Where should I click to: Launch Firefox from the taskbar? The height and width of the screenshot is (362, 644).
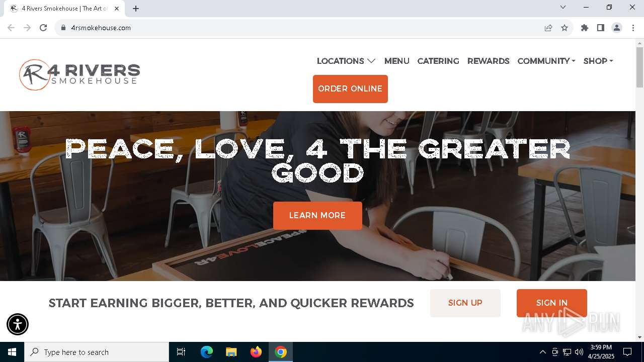pos(256,352)
